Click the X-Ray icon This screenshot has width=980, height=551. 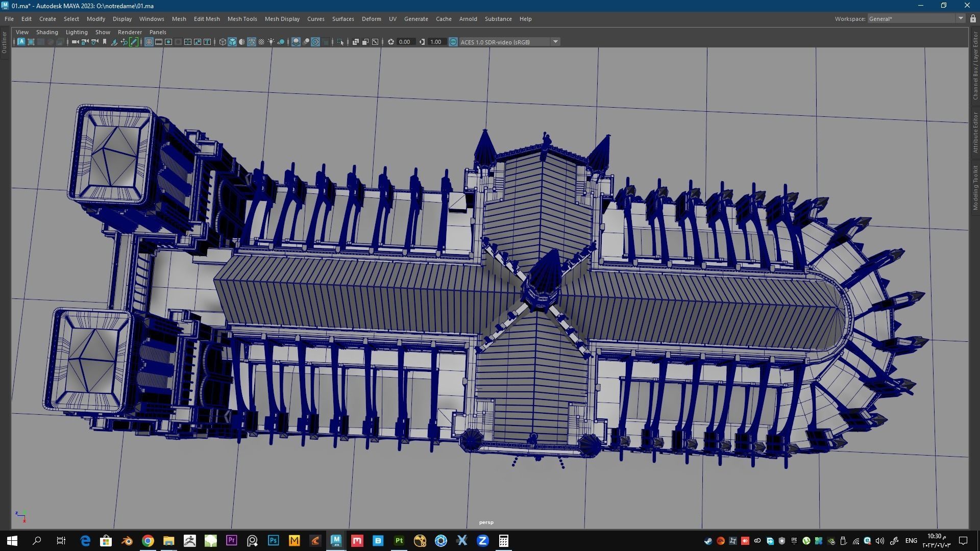(356, 42)
